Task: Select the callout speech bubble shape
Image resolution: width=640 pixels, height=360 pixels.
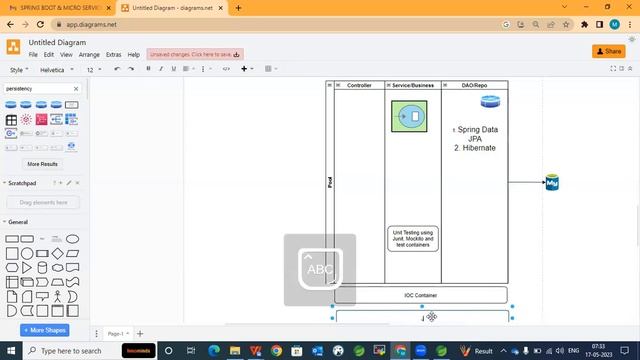Action: (x=42, y=296)
